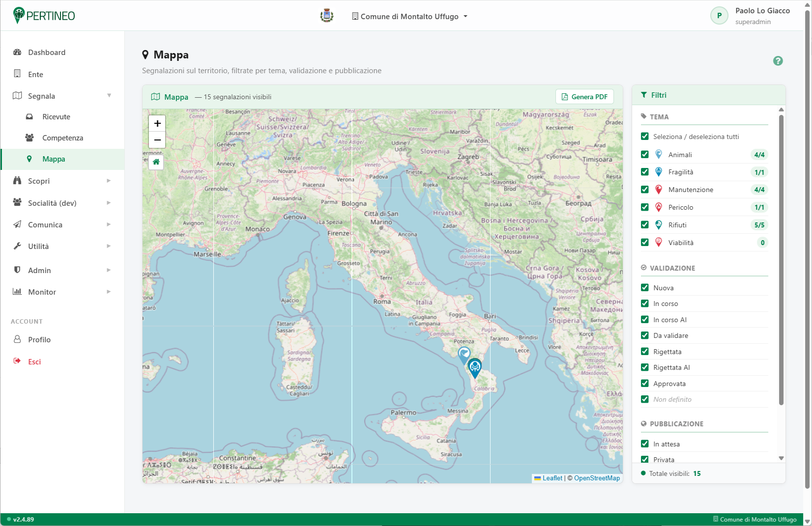Uncheck the Pericolo theme checkbox
812x526 pixels.
pos(645,207)
